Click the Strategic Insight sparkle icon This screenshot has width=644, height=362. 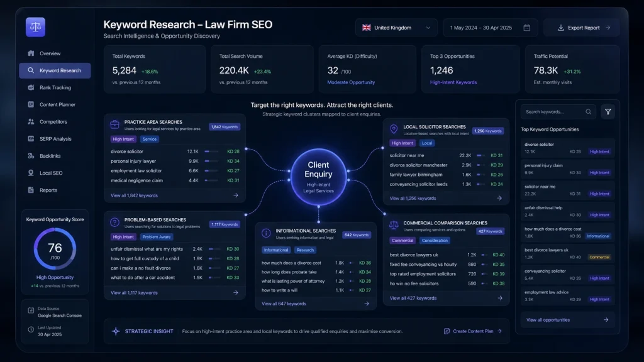[x=116, y=331]
